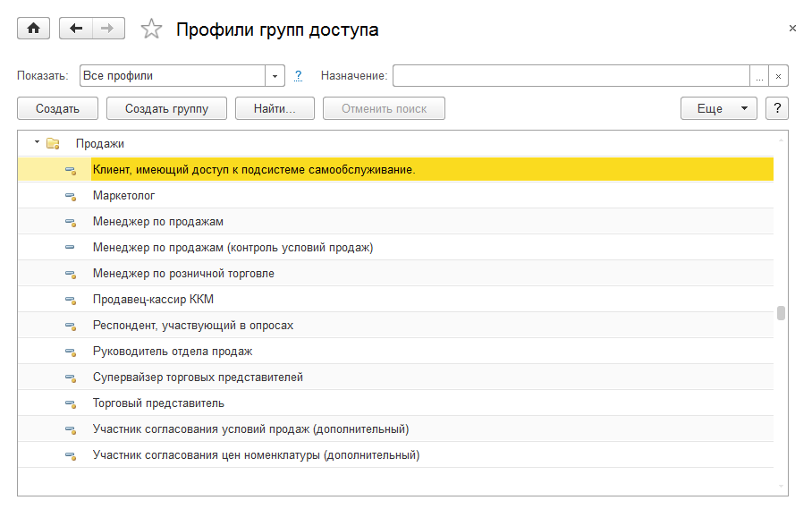Image resolution: width=812 pixels, height=509 pixels.
Task: Collapse the Продажи group
Action: coord(37,143)
